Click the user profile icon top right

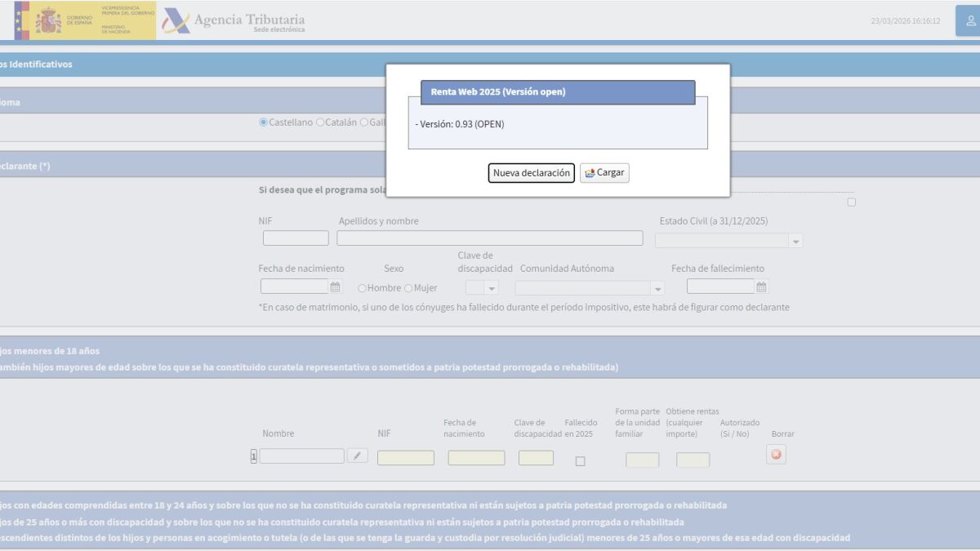(x=969, y=21)
